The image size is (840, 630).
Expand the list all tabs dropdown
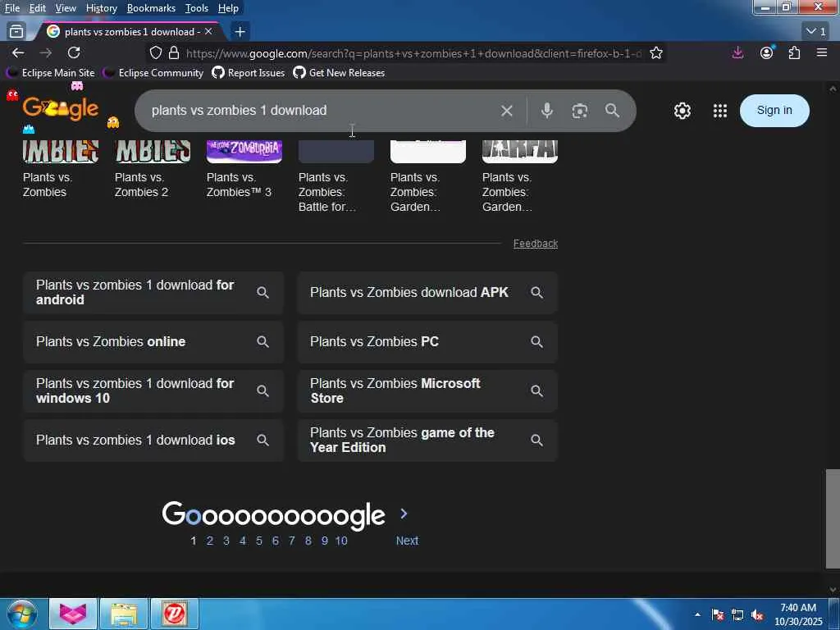816,32
